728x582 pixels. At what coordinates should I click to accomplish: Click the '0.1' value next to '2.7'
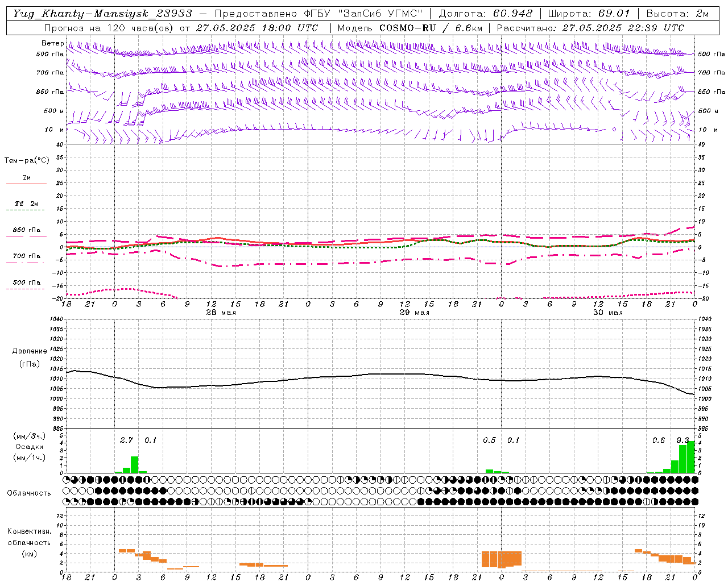point(151,440)
